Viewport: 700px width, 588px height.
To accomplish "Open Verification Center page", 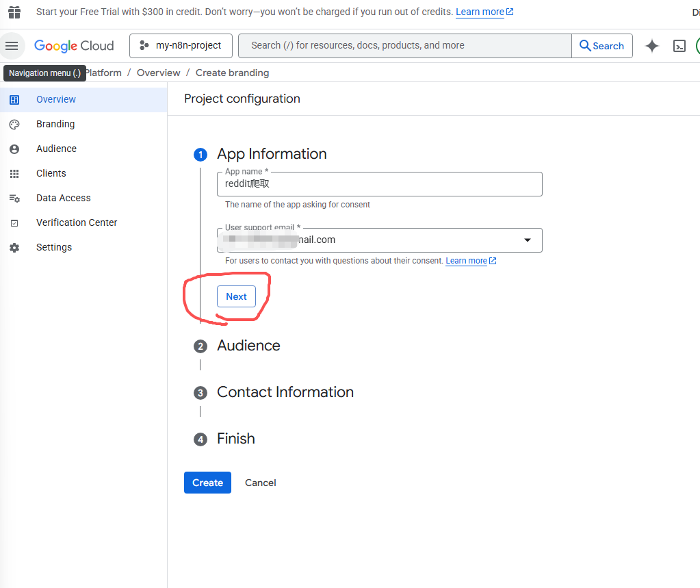I will click(77, 222).
